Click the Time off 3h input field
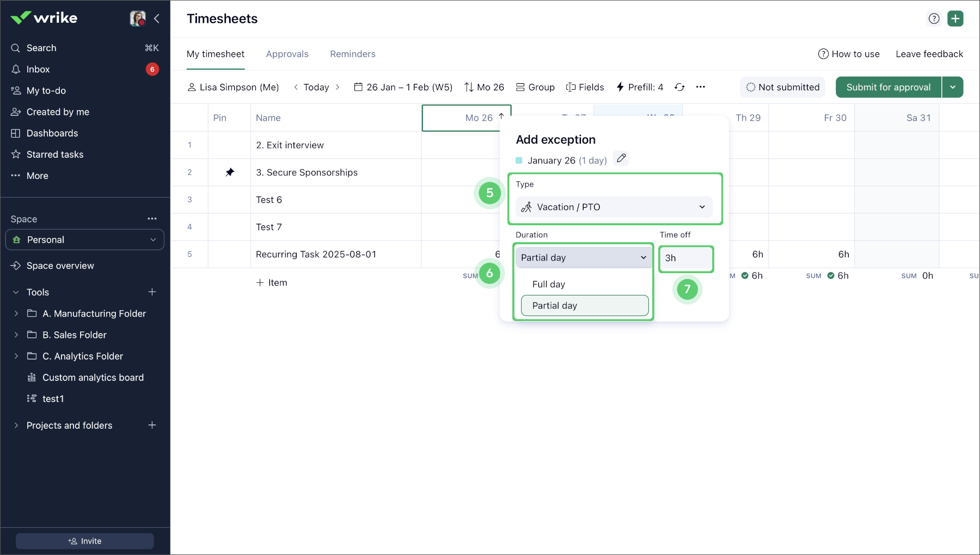Viewport: 980px width, 555px height. coord(685,258)
